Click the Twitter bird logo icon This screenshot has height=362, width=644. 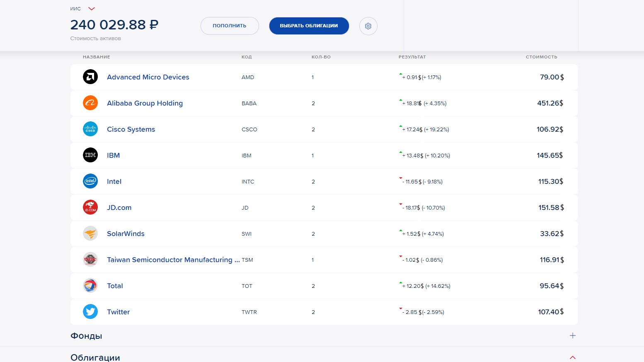click(x=90, y=311)
